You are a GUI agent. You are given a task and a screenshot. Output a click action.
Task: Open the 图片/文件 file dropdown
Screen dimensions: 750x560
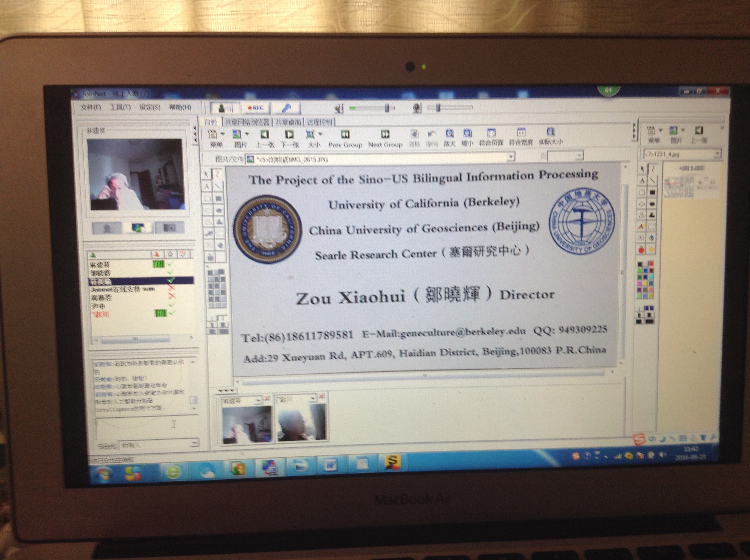coord(511,156)
